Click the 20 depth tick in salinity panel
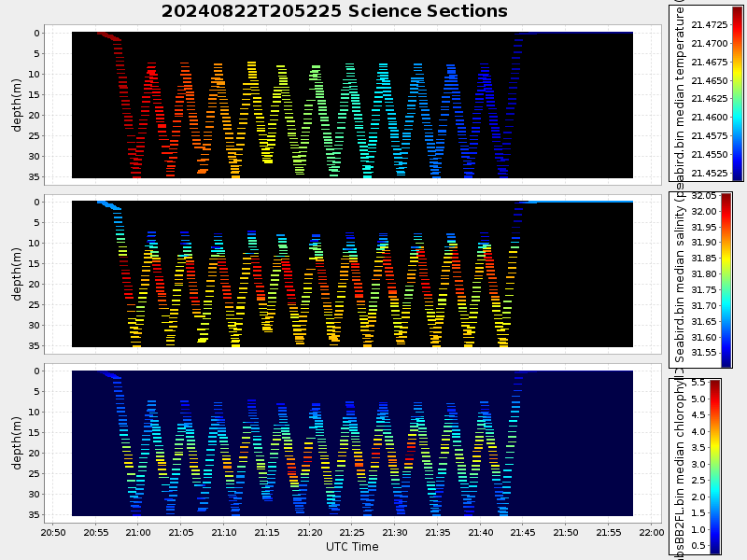The width and height of the screenshot is (747, 560). (x=35, y=285)
